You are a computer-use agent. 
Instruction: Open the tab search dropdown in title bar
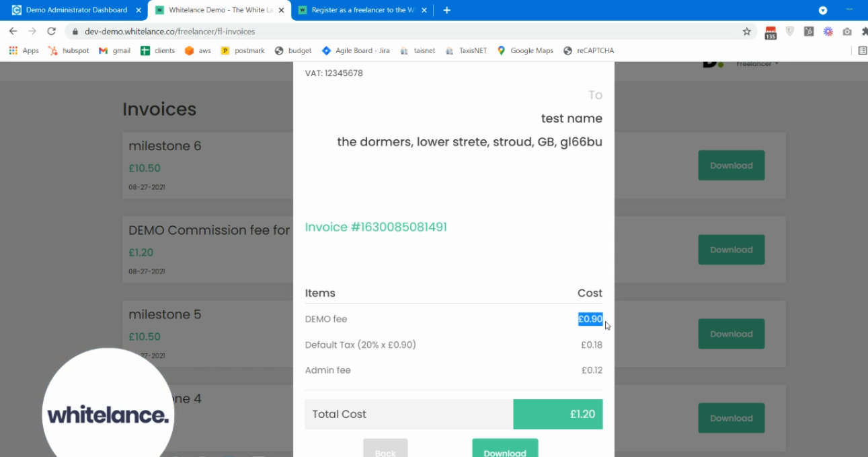coord(822,10)
